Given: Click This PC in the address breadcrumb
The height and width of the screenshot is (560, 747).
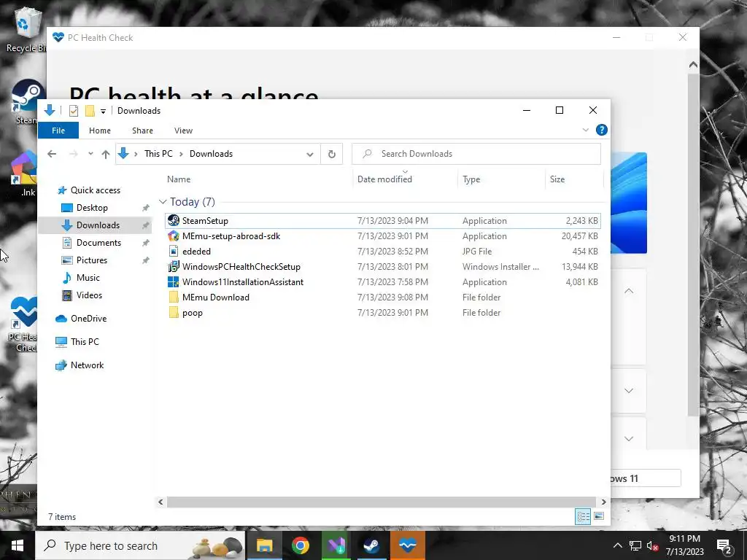Looking at the screenshot, I should 158,154.
